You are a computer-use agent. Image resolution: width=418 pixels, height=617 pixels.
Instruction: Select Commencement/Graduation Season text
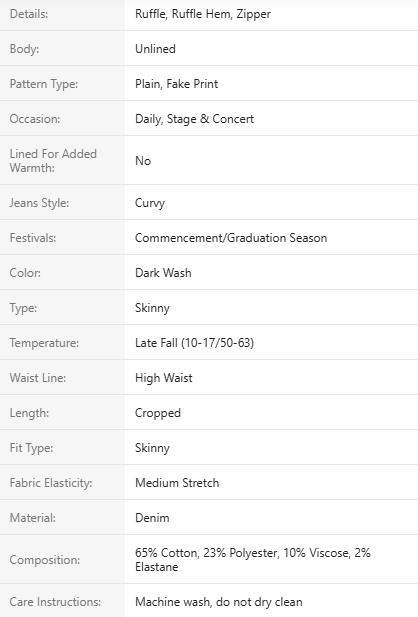[x=231, y=238]
